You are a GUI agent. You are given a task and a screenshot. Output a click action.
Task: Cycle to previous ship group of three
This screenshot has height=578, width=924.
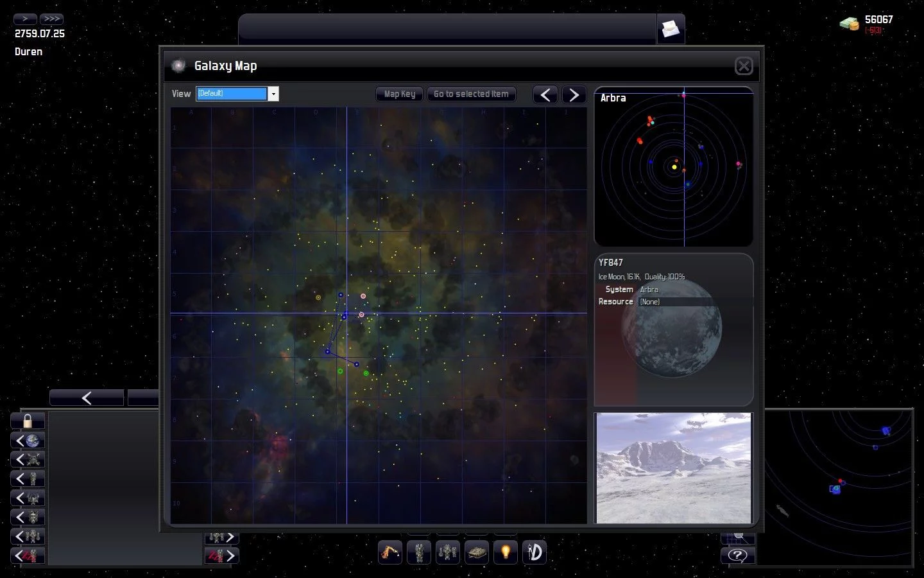pyautogui.click(x=28, y=536)
